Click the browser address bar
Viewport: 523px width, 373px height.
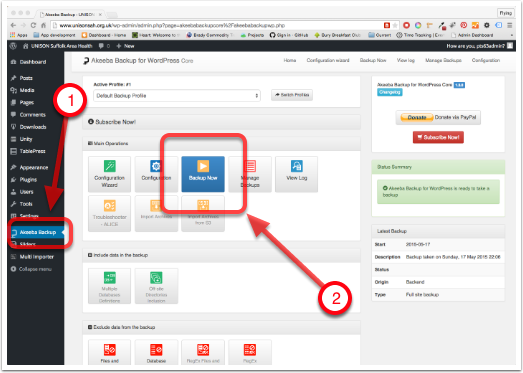coord(220,25)
